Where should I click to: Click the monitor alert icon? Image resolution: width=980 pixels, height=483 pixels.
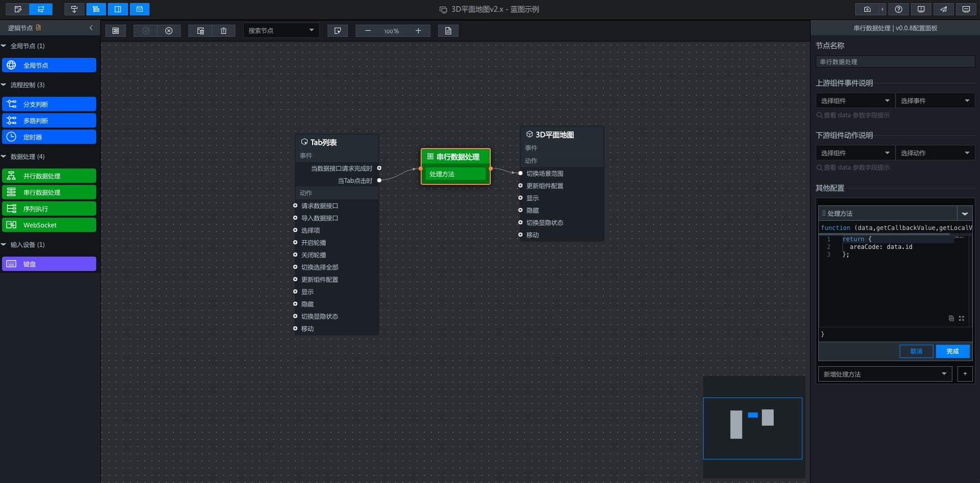click(921, 9)
